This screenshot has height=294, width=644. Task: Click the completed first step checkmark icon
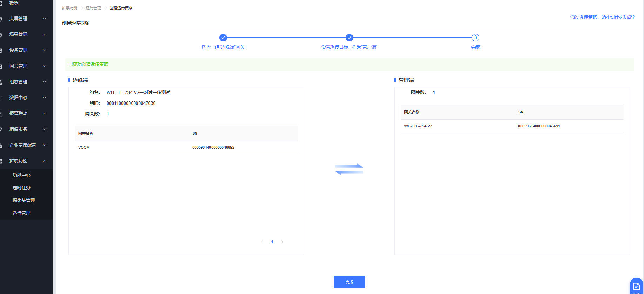point(223,38)
